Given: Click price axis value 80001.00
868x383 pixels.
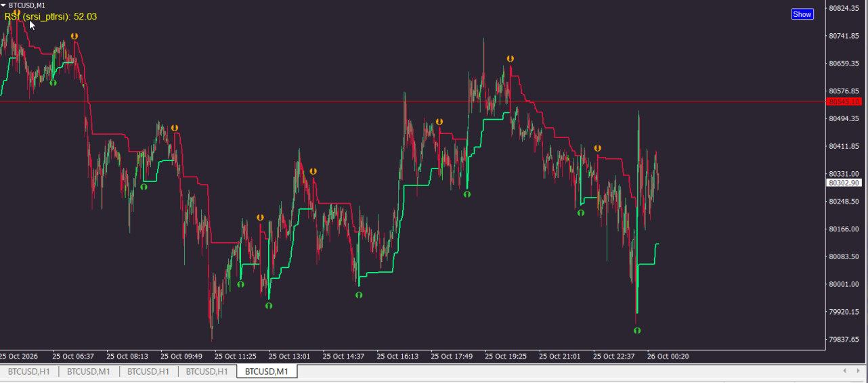Looking at the screenshot, I should [x=844, y=284].
